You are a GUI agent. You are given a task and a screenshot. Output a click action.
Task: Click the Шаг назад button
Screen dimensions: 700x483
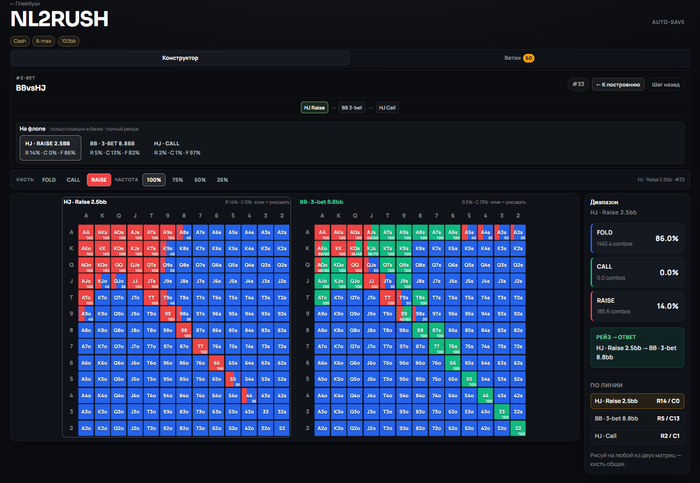[666, 84]
